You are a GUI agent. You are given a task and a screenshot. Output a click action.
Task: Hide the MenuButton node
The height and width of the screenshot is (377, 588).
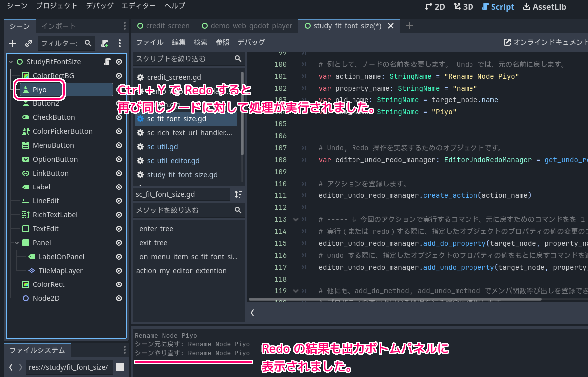119,145
